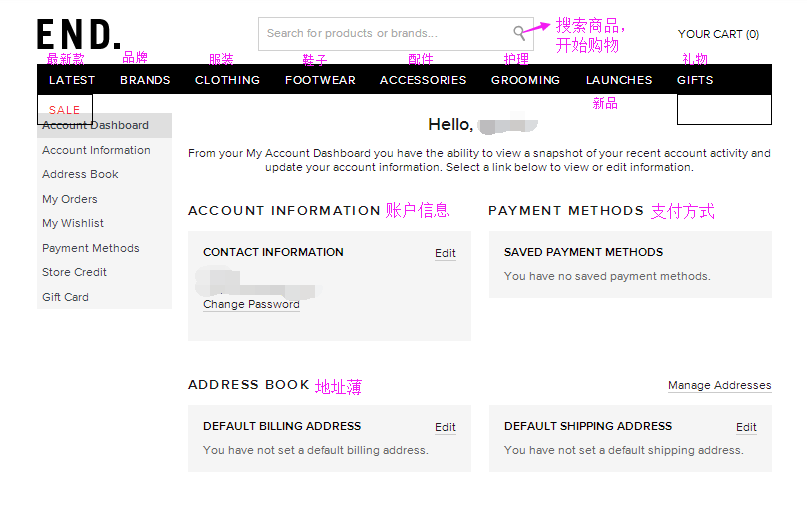Click the Hello, greeting heading
The height and width of the screenshot is (532, 807).
pyautogui.click(x=450, y=125)
